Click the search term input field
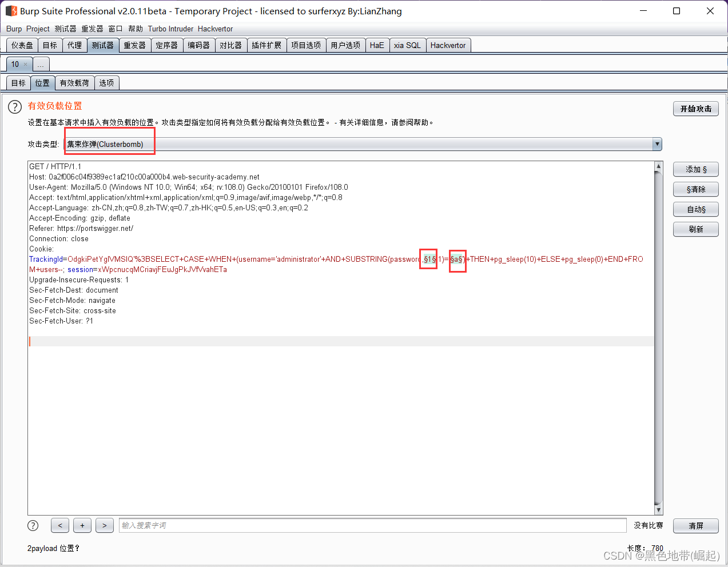Image resolution: width=728 pixels, height=567 pixels. point(373,525)
